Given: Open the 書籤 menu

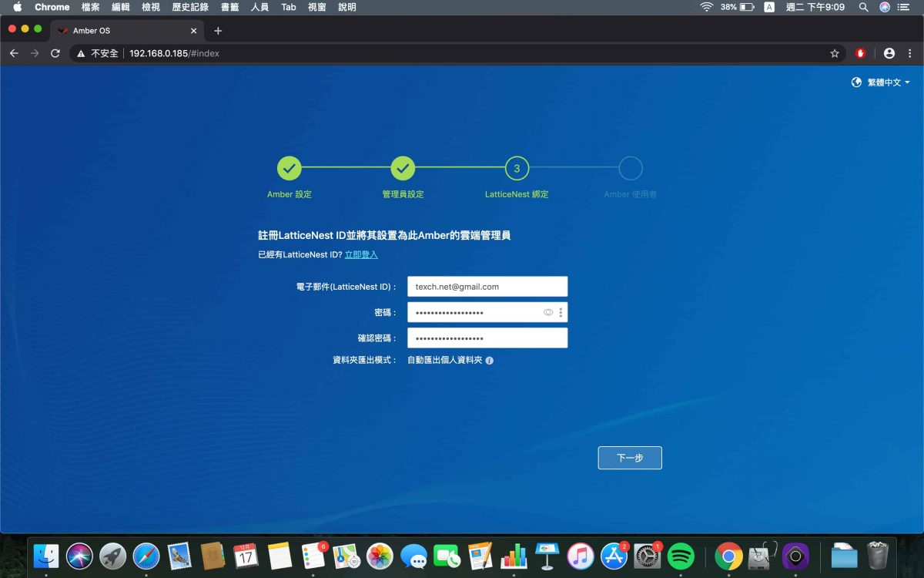Looking at the screenshot, I should (x=229, y=7).
